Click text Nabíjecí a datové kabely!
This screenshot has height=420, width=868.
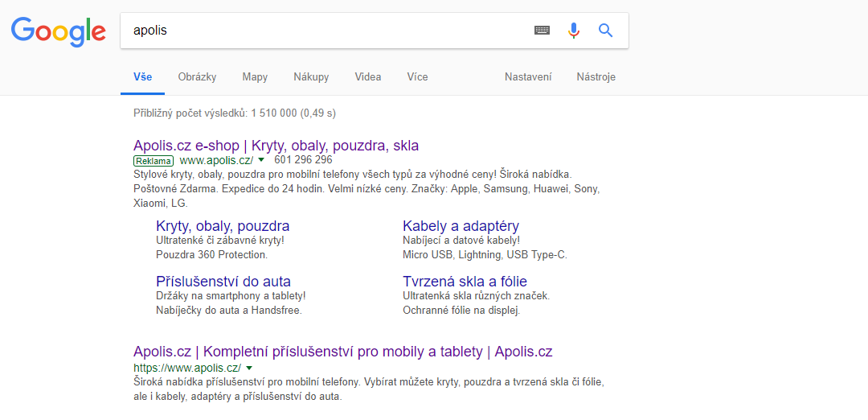coord(461,241)
